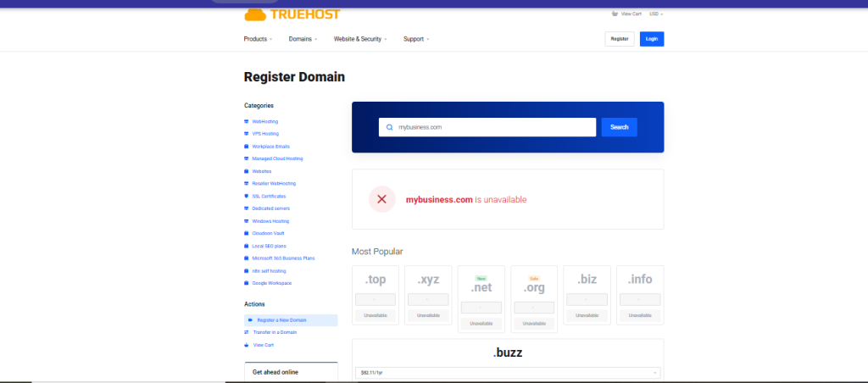
Task: Open Local SEO plans link
Action: (269, 247)
